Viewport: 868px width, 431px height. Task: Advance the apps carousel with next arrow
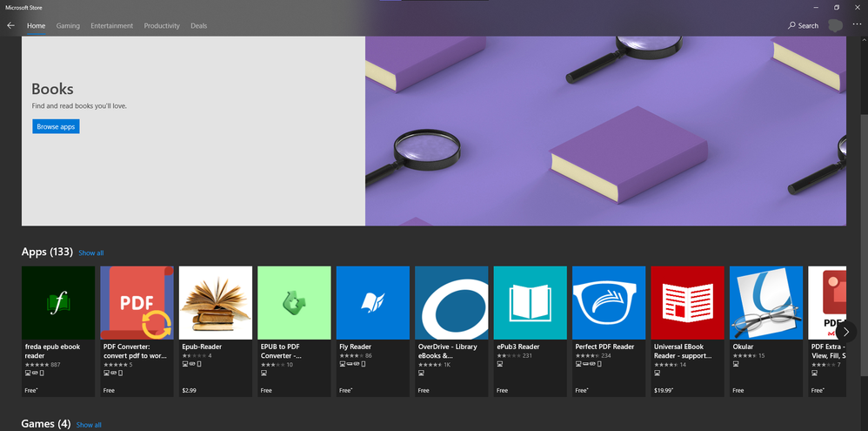pos(846,332)
